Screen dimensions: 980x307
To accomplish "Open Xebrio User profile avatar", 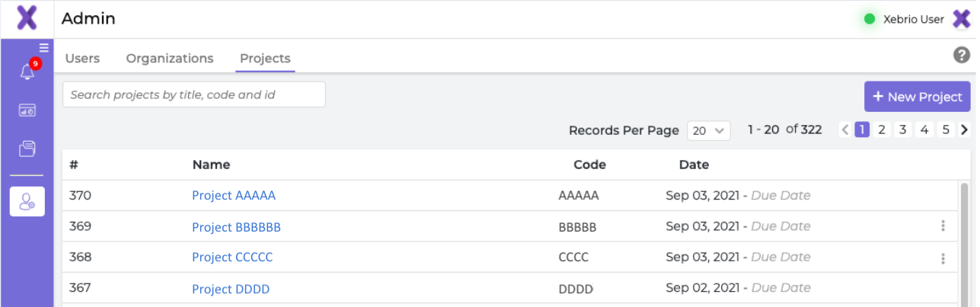I will (962, 19).
